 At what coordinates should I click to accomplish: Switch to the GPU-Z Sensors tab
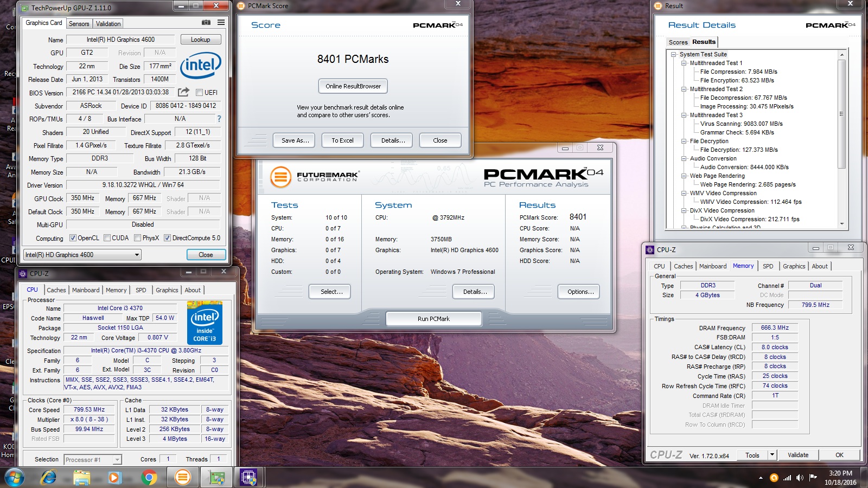tap(79, 24)
